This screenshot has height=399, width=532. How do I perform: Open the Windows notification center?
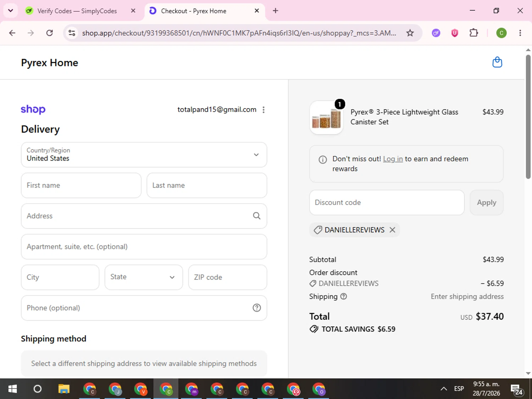tap(517, 389)
